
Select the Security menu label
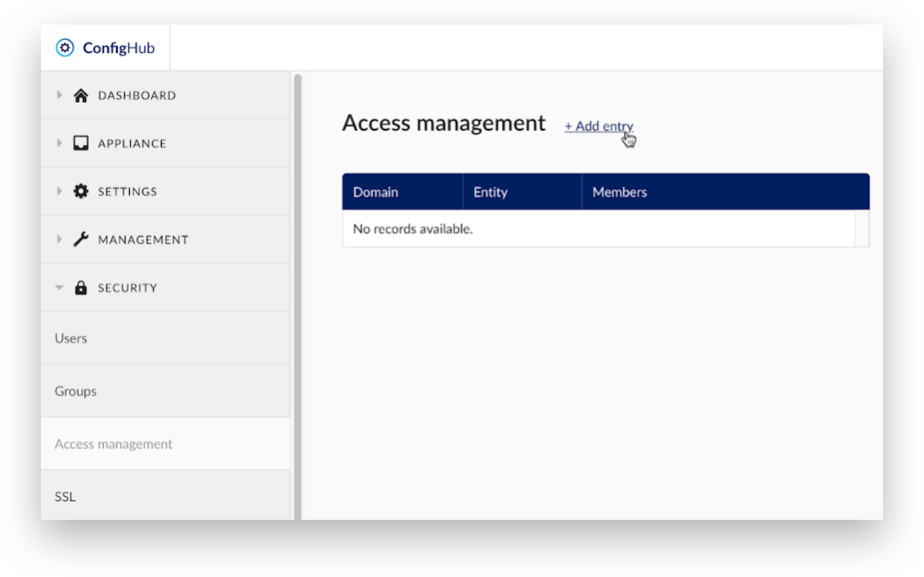tap(128, 288)
